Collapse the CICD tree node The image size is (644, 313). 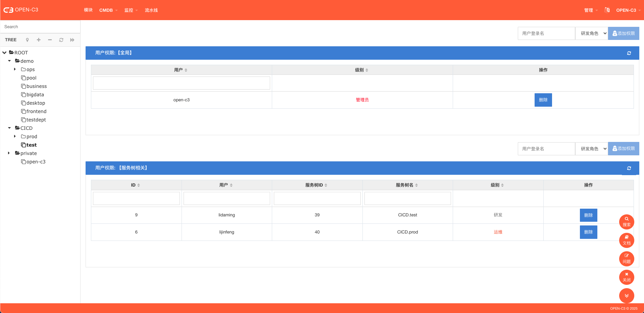(x=9, y=128)
